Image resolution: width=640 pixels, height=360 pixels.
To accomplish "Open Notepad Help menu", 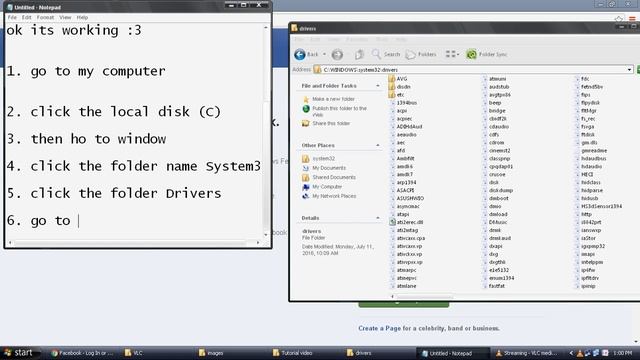I will click(82, 18).
